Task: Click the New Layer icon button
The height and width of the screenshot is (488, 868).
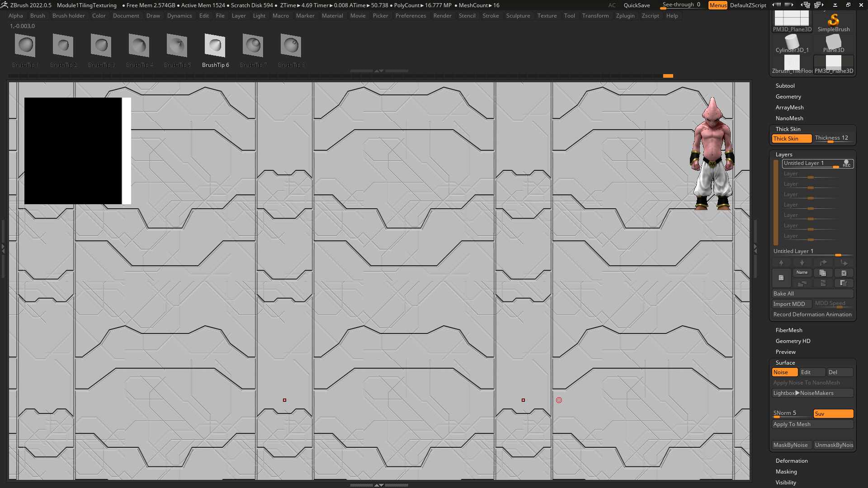Action: click(781, 278)
